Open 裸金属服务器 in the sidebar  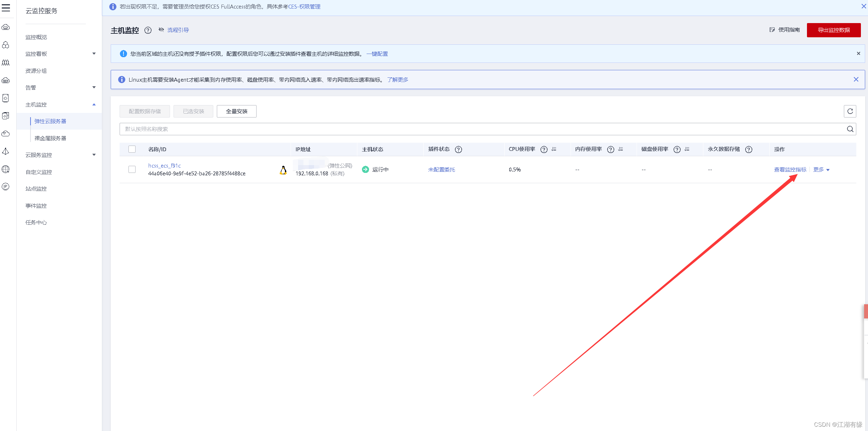point(50,138)
